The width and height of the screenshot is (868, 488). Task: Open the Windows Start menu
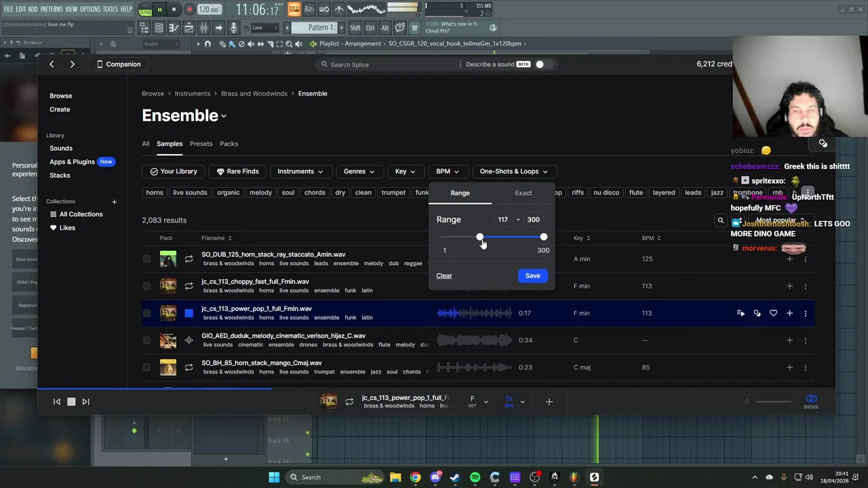[x=274, y=477]
